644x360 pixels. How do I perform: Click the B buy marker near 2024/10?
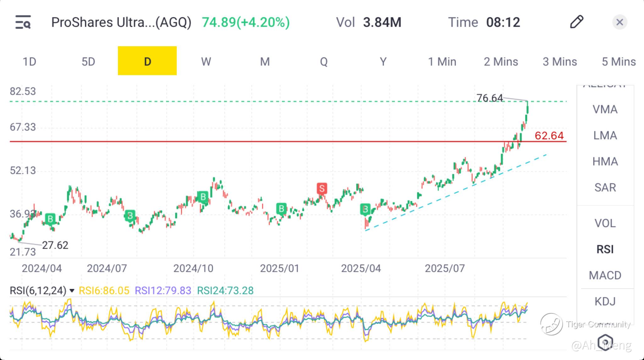pyautogui.click(x=203, y=197)
